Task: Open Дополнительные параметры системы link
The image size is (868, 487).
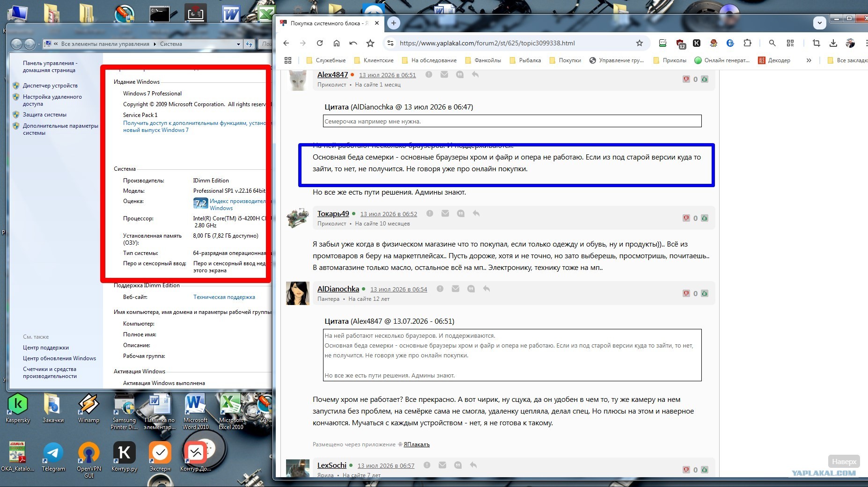Action: click(x=60, y=129)
